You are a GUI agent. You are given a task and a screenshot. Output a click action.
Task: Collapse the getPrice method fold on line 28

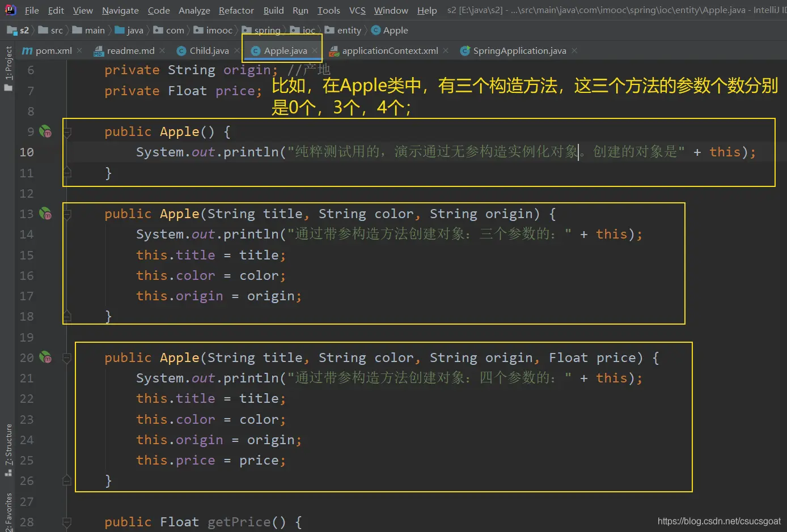(x=67, y=522)
